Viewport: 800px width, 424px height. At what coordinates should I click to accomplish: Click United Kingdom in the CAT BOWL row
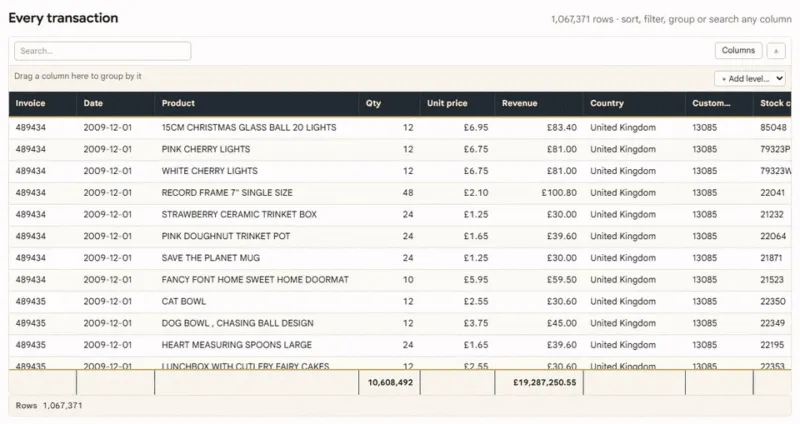coord(634,302)
